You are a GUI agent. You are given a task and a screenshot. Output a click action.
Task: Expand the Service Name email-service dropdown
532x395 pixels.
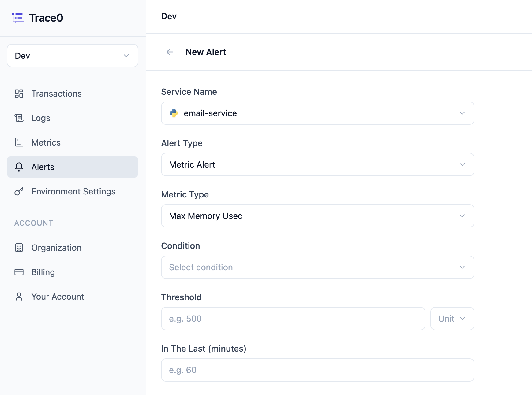[318, 113]
